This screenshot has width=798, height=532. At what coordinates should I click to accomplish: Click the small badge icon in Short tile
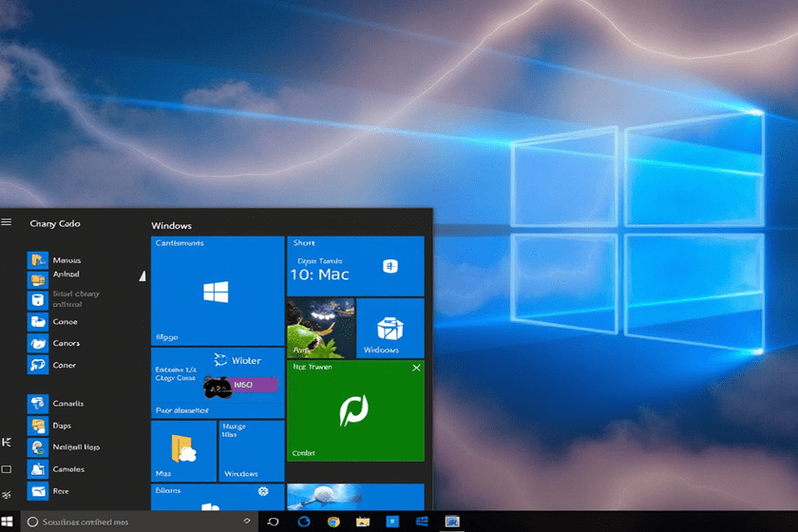click(x=390, y=266)
